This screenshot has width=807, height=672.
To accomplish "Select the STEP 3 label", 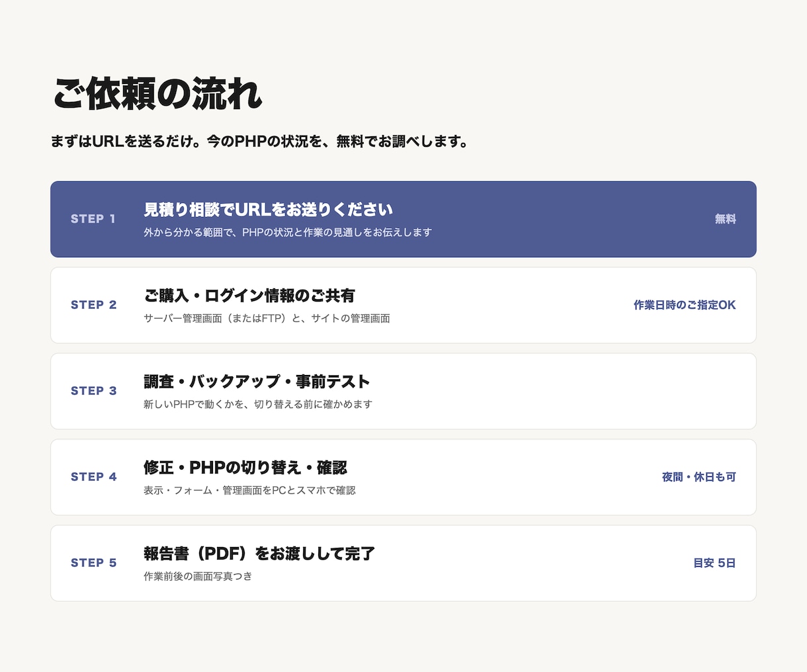I will coord(94,391).
